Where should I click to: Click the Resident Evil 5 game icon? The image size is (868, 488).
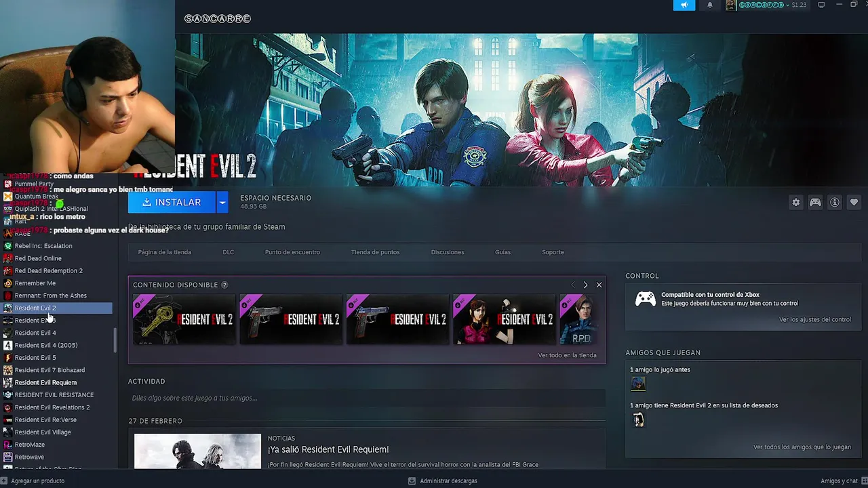7,358
